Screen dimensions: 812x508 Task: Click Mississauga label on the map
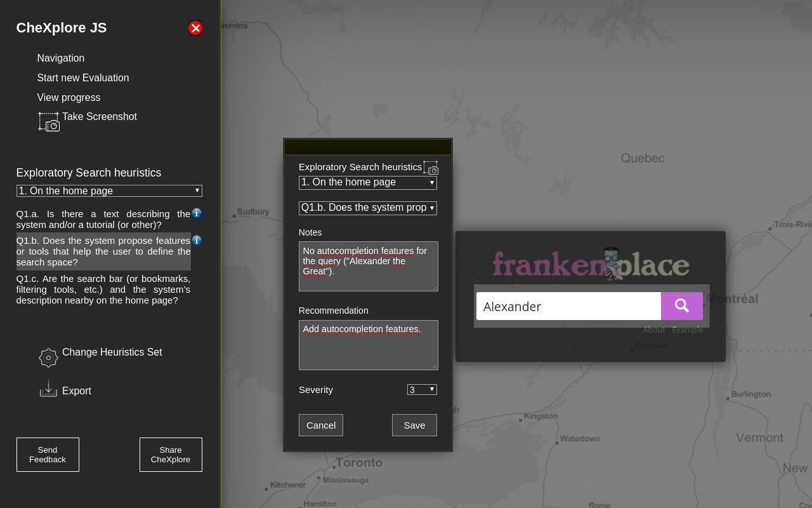pyautogui.click(x=346, y=479)
